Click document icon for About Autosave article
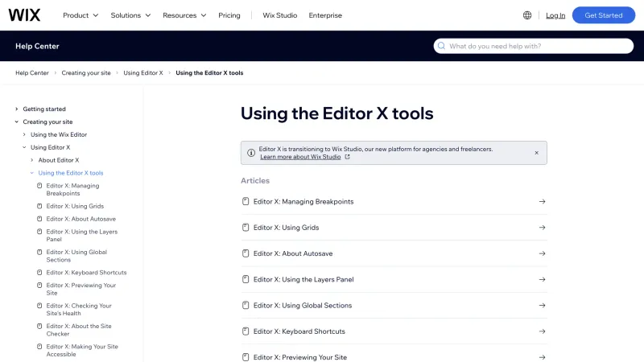 point(246,253)
